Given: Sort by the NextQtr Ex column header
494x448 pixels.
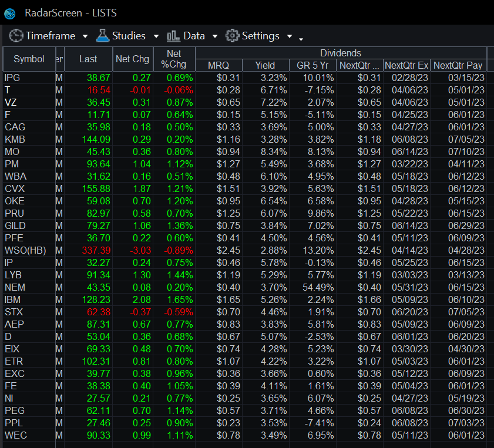Looking at the screenshot, I should [x=406, y=65].
